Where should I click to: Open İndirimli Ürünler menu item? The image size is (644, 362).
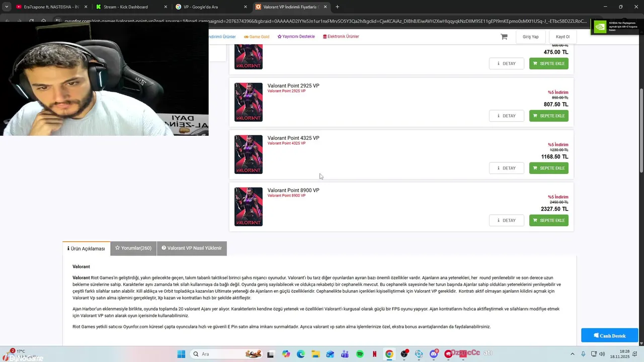tap(222, 37)
